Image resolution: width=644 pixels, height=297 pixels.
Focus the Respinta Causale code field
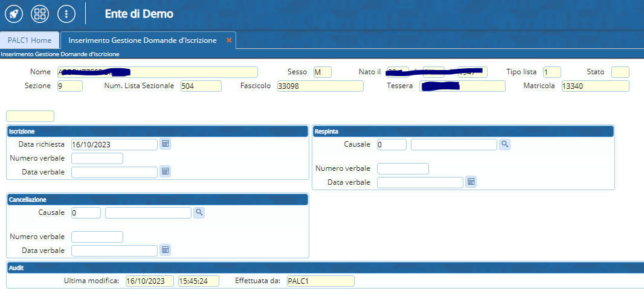click(391, 145)
